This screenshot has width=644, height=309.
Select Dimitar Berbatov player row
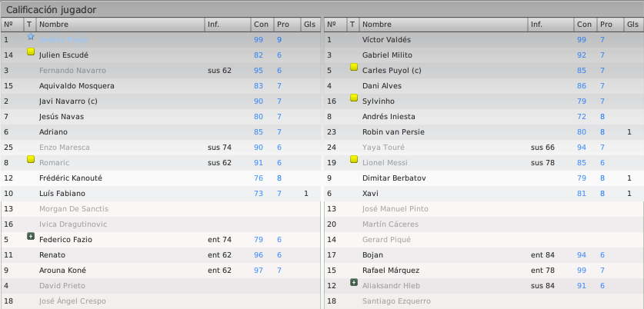pyautogui.click(x=484, y=178)
